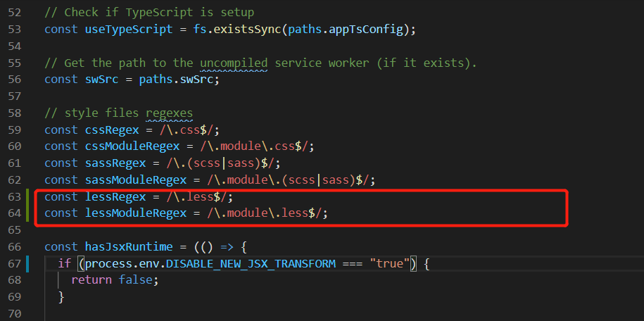Click the cssRegex variable name
This screenshot has width=644, height=321.
(112, 130)
